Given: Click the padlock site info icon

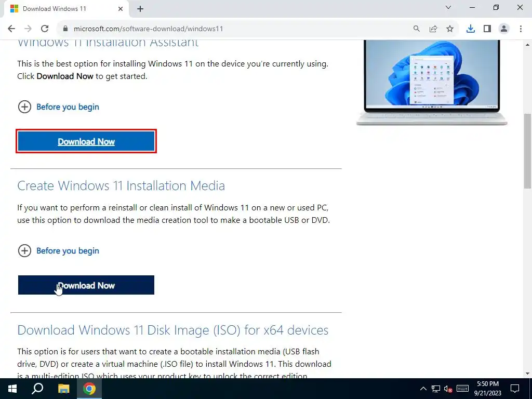Looking at the screenshot, I should [x=65, y=29].
